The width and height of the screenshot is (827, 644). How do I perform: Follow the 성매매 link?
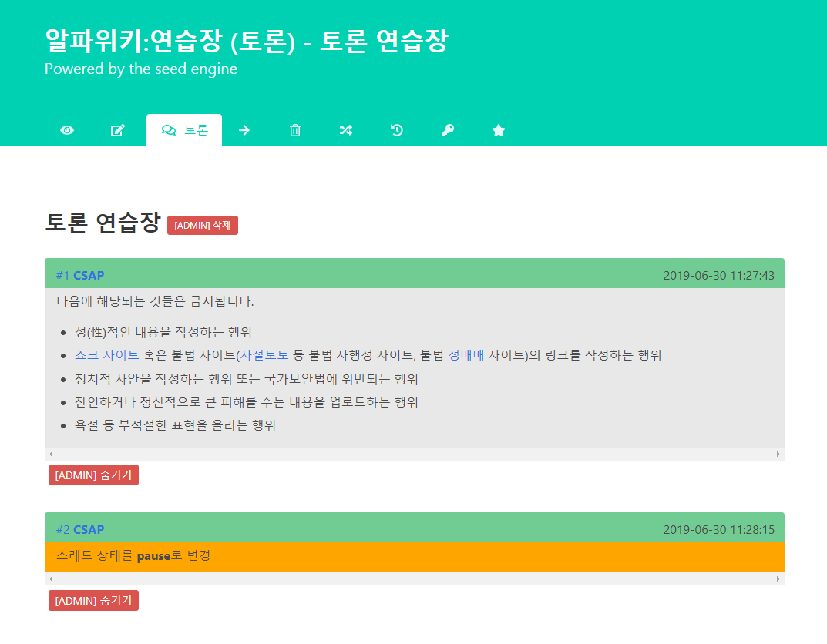[x=466, y=355]
